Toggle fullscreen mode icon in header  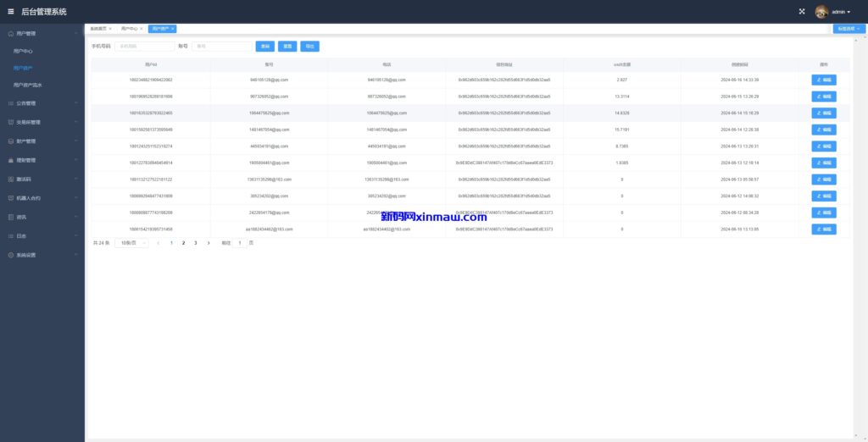[802, 12]
